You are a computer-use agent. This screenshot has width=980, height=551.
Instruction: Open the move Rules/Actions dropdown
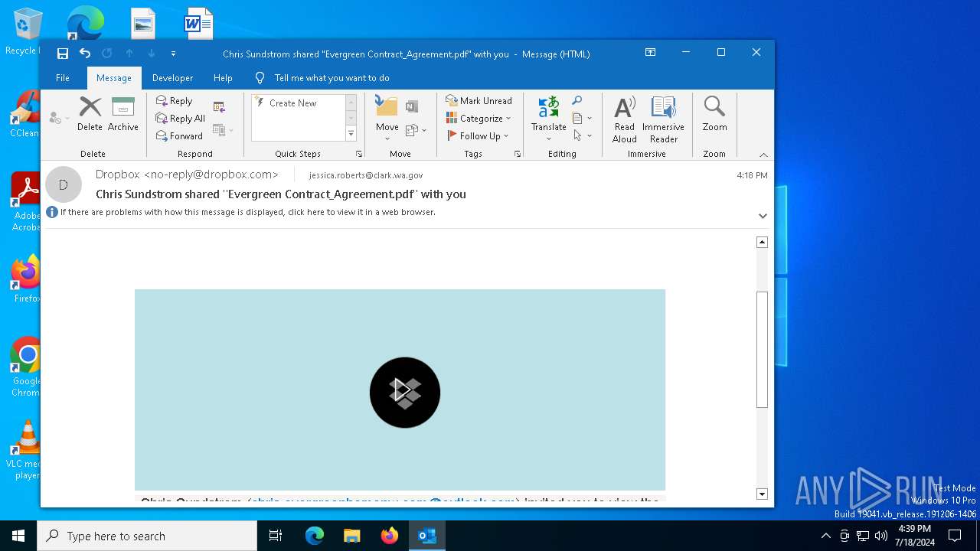point(416,130)
